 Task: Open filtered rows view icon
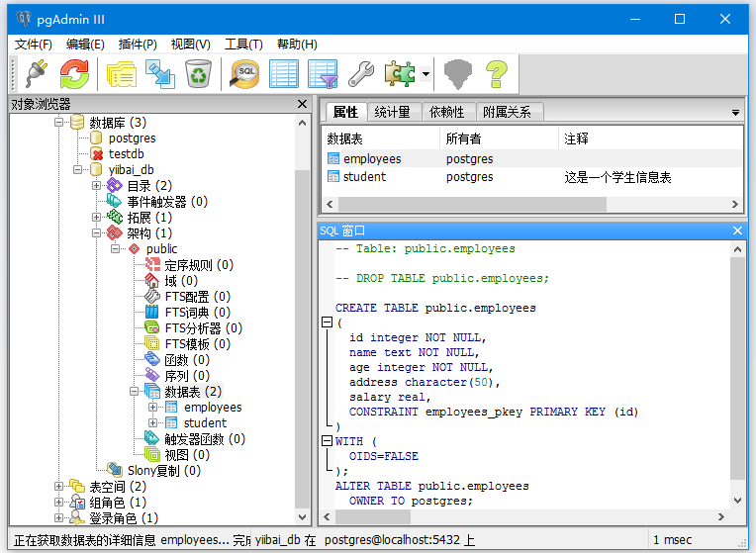point(323,74)
